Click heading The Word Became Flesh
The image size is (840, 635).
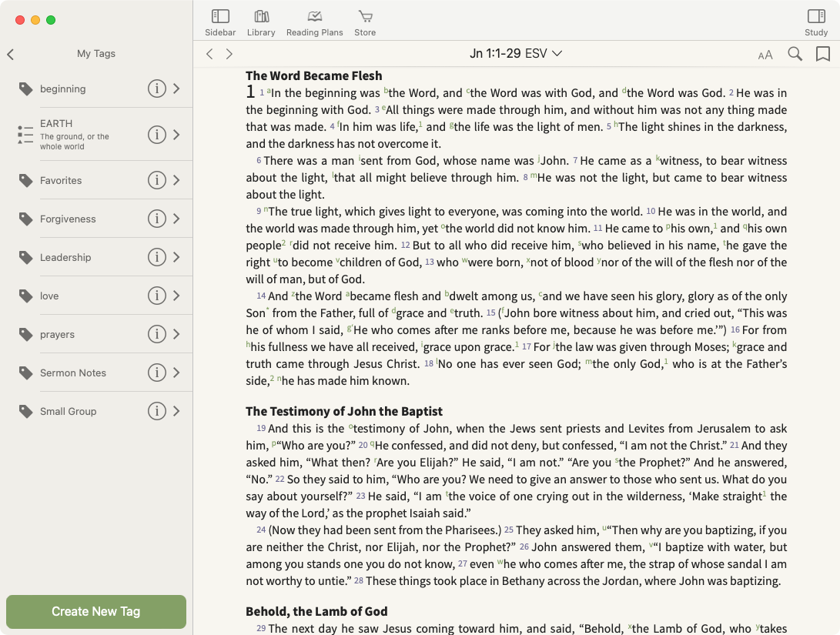click(314, 76)
